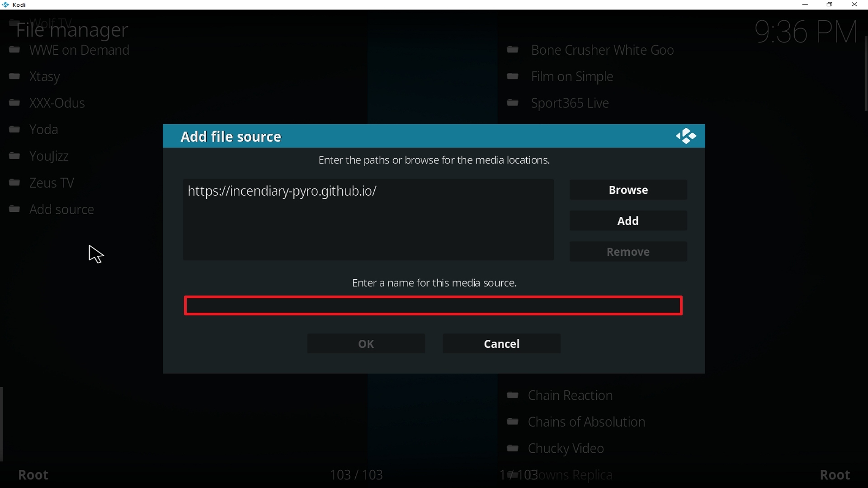Click the Browse button
868x488 pixels.
(x=628, y=190)
